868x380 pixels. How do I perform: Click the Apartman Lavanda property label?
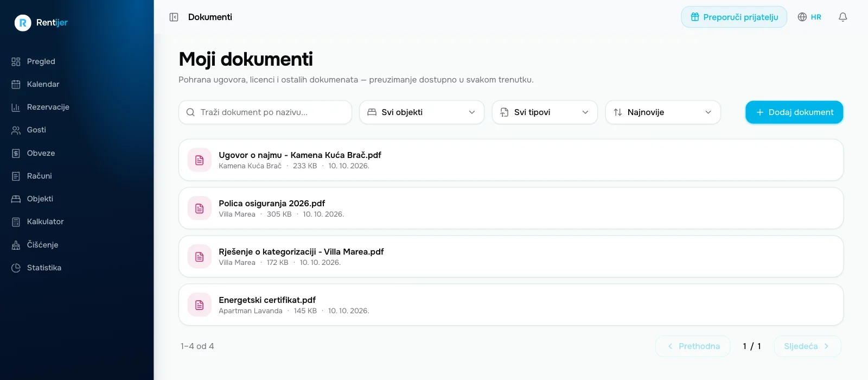[251, 311]
